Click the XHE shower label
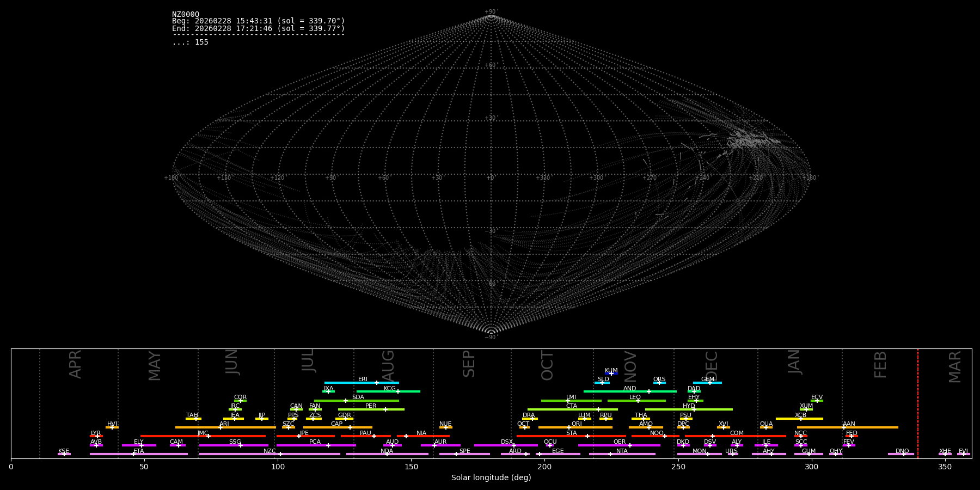This screenshot has height=490, width=980. tap(945, 451)
